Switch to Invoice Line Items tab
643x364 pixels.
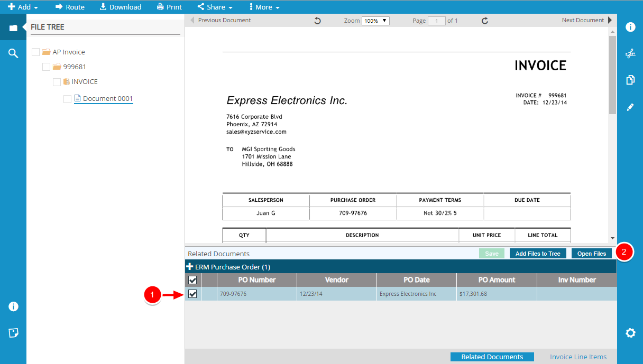578,357
